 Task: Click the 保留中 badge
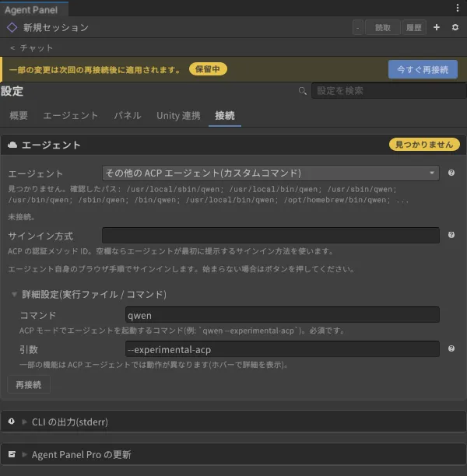tap(208, 69)
